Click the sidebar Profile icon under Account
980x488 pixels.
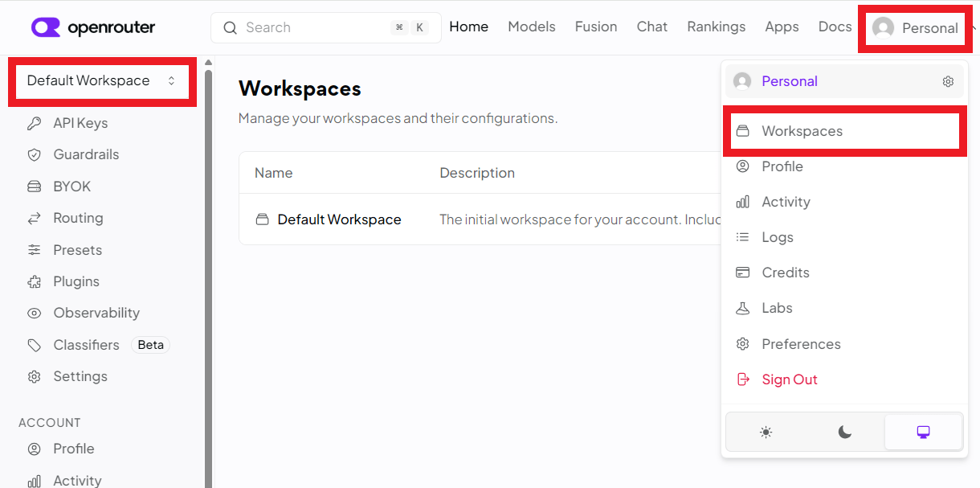[34, 449]
